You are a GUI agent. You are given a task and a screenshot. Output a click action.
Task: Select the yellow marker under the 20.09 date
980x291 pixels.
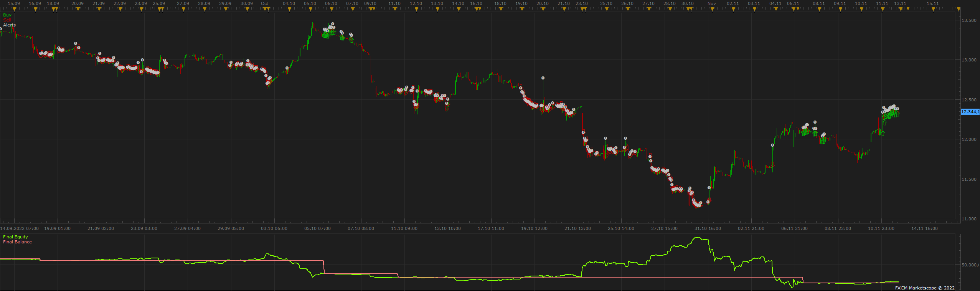coord(78,9)
